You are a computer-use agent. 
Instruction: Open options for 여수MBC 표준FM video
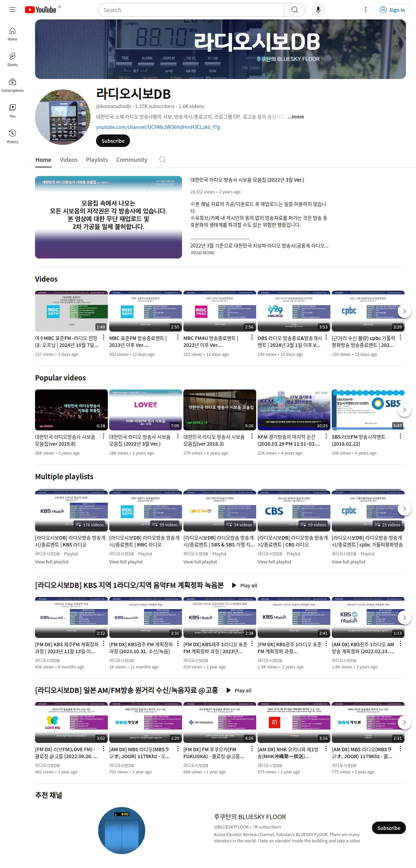pos(103,337)
